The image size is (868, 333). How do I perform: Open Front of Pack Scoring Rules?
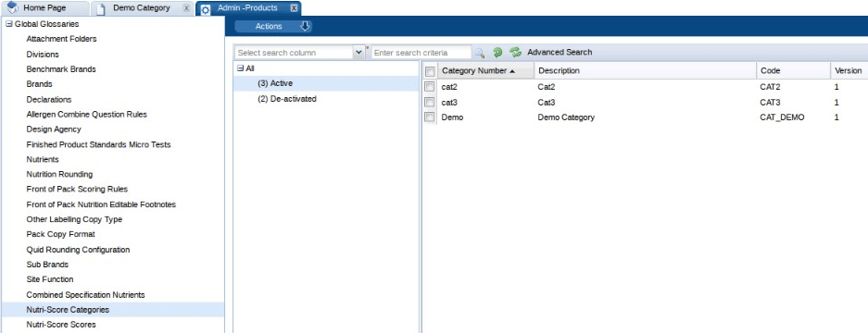[x=77, y=190]
